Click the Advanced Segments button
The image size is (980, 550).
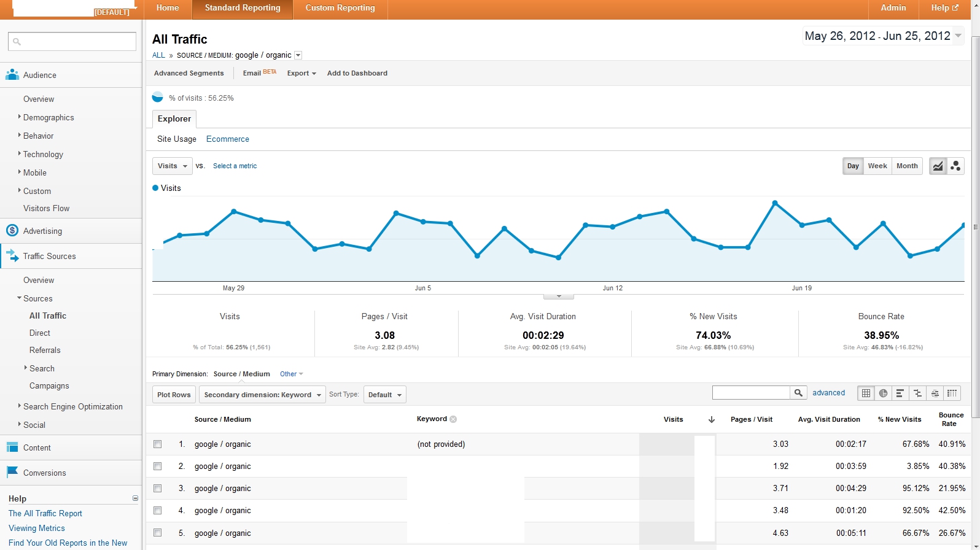click(189, 73)
